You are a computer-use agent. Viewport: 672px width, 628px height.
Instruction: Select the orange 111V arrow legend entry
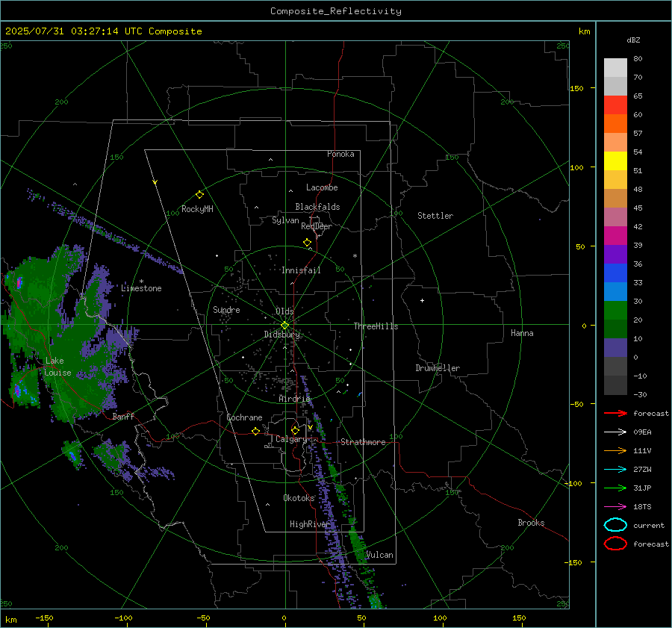coord(615,450)
